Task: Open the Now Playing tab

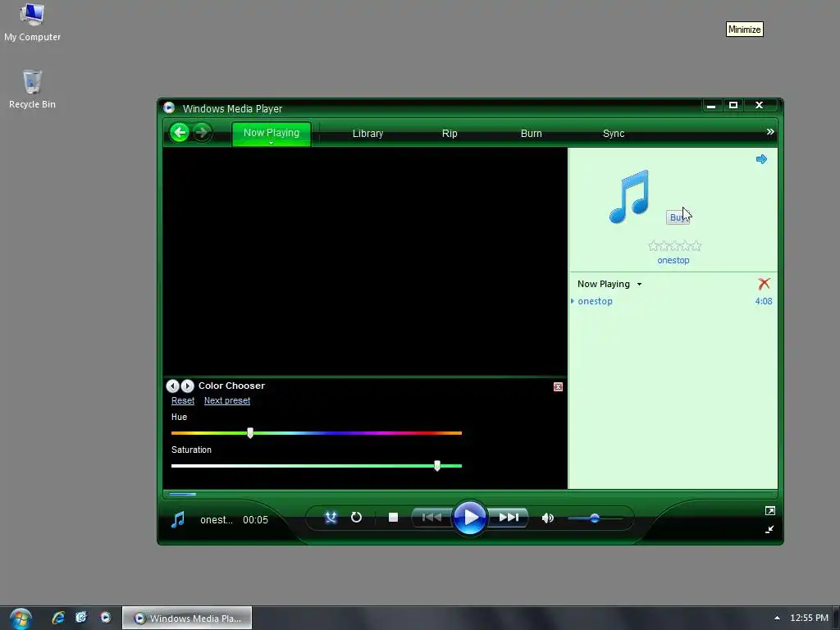Action: click(271, 132)
